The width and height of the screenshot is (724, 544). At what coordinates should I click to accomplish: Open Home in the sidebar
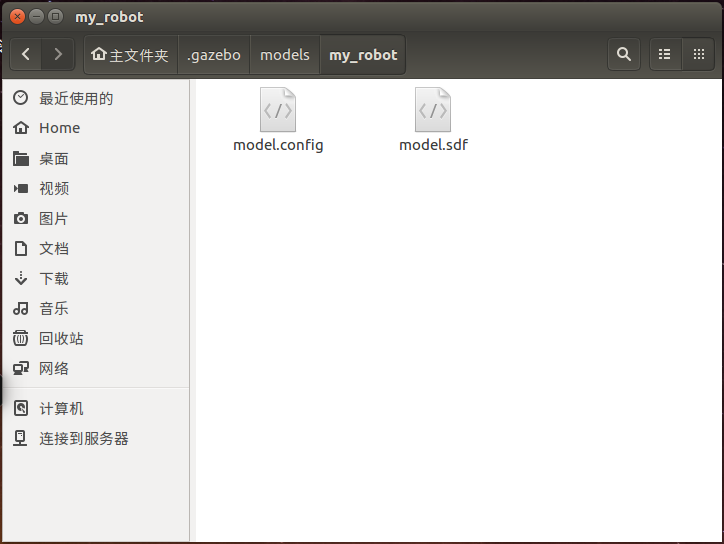click(96, 128)
